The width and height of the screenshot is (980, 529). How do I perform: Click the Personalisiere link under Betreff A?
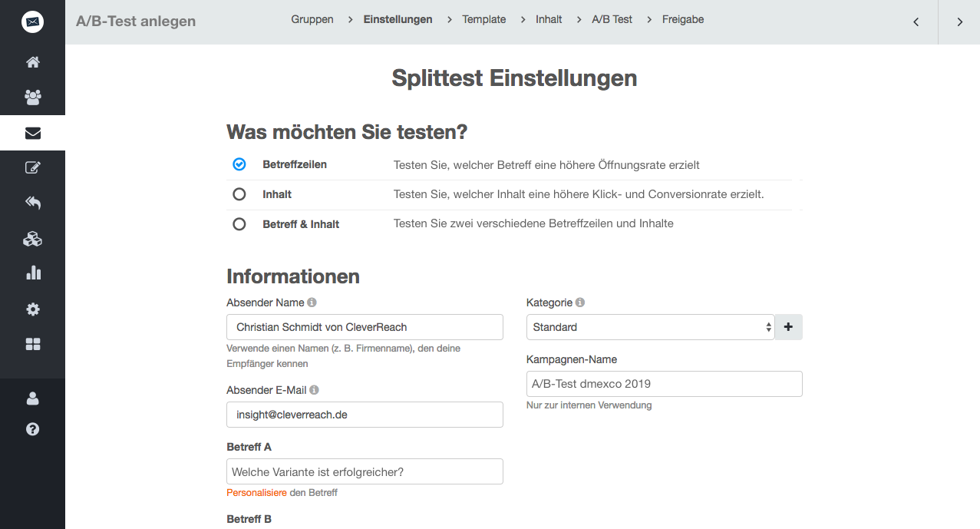(x=256, y=492)
